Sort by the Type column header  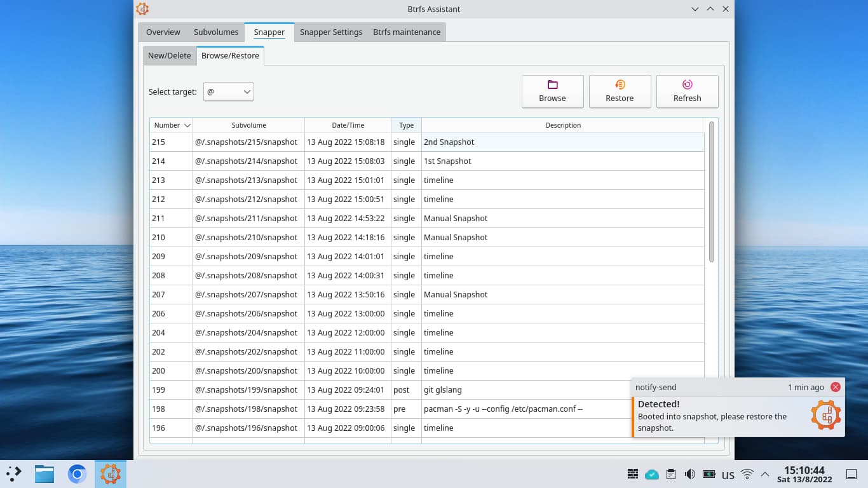point(406,125)
